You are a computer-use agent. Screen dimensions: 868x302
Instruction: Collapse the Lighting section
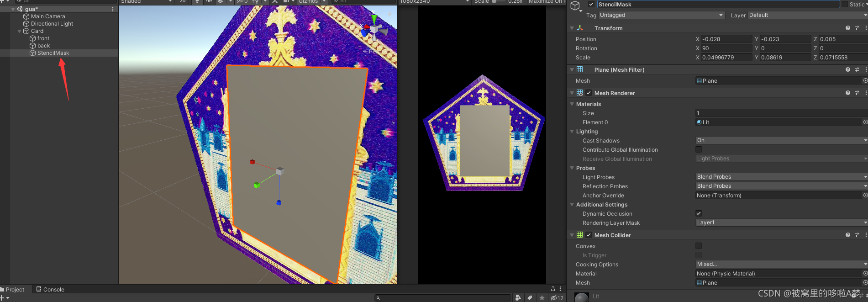click(572, 132)
